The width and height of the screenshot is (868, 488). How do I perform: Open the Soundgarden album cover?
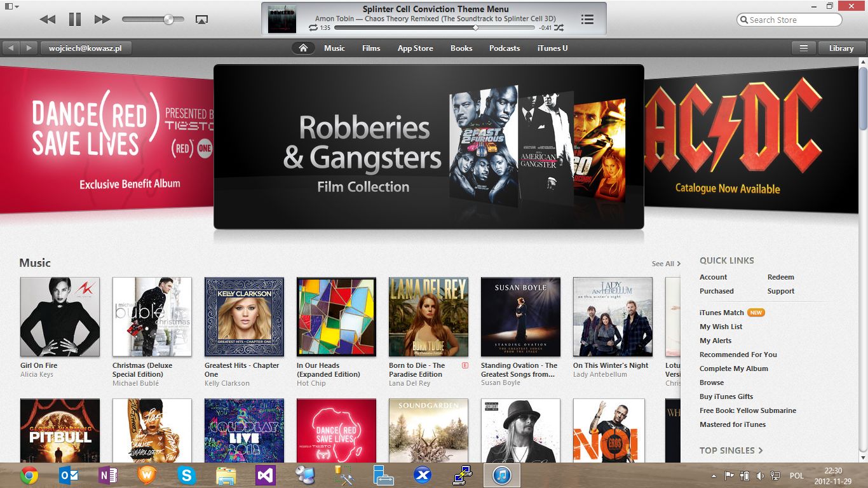point(428,430)
